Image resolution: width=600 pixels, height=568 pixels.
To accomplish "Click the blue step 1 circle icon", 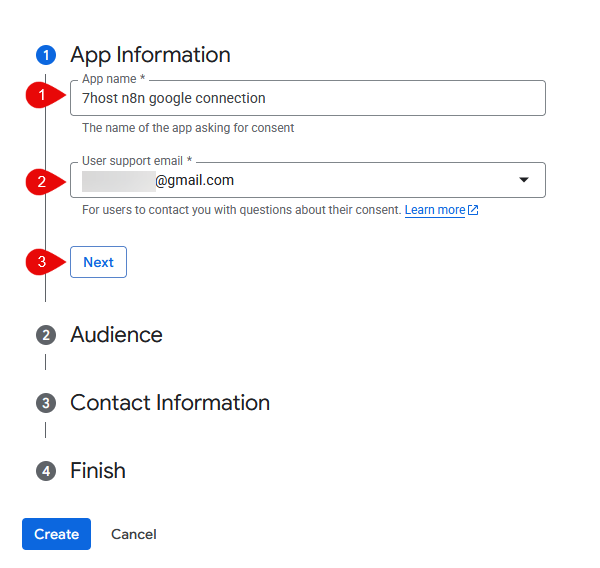I will [46, 55].
